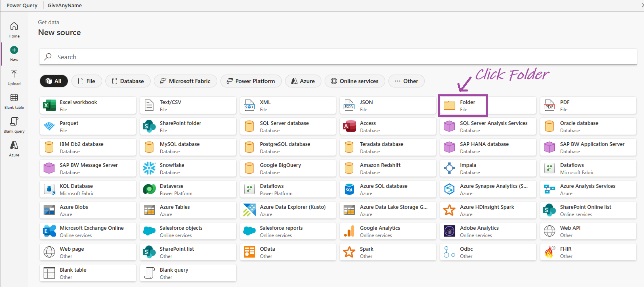
Task: Choose SQL Server database connector
Action: coord(288,127)
